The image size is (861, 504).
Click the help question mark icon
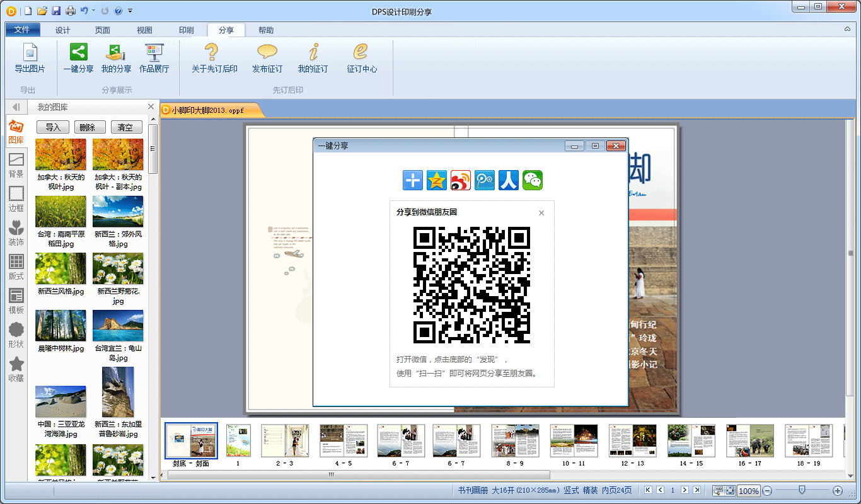point(118,11)
